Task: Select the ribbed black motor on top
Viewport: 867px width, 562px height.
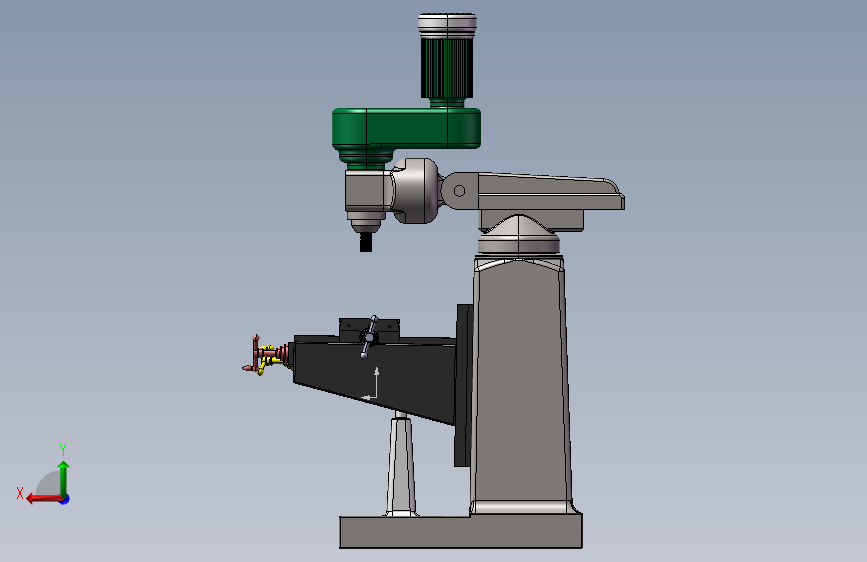Action: (447, 67)
